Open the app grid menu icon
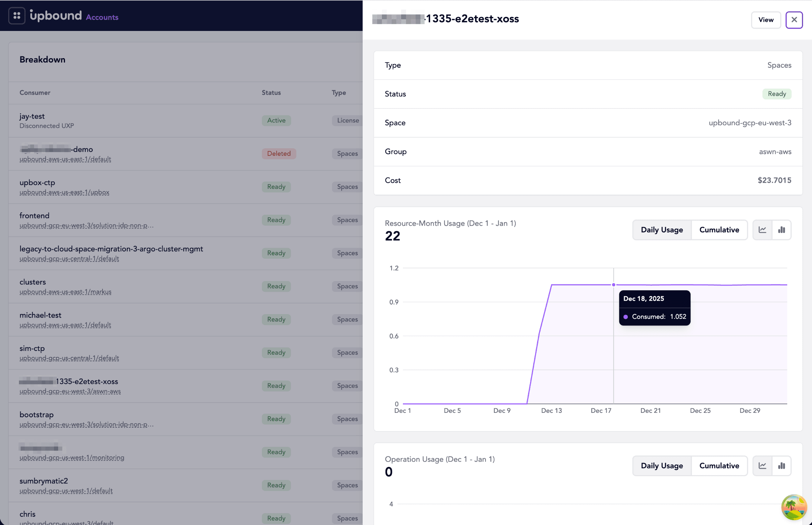This screenshot has height=525, width=812. click(17, 15)
